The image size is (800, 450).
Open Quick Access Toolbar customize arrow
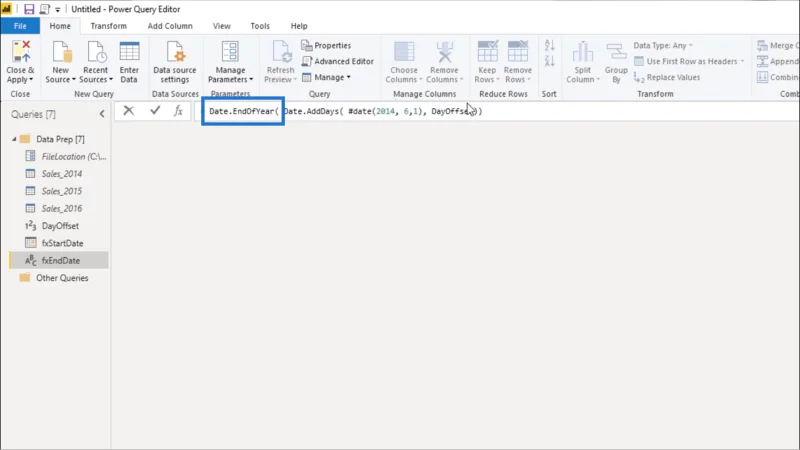pyautogui.click(x=58, y=10)
